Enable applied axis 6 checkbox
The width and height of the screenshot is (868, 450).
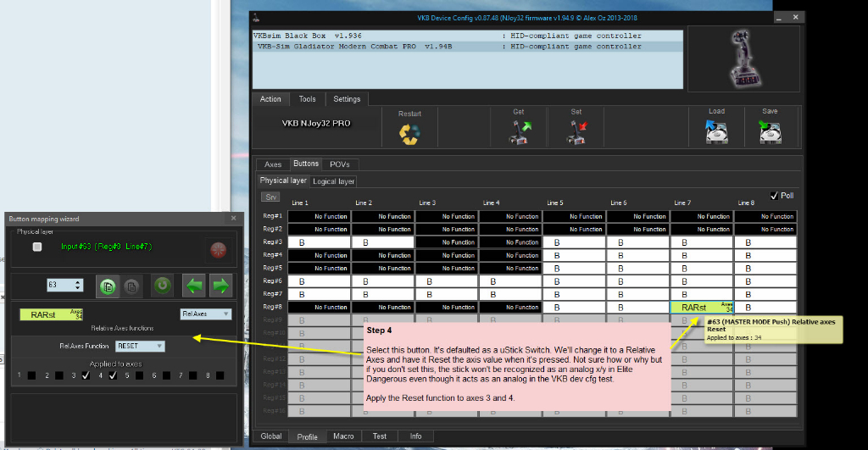(166, 375)
